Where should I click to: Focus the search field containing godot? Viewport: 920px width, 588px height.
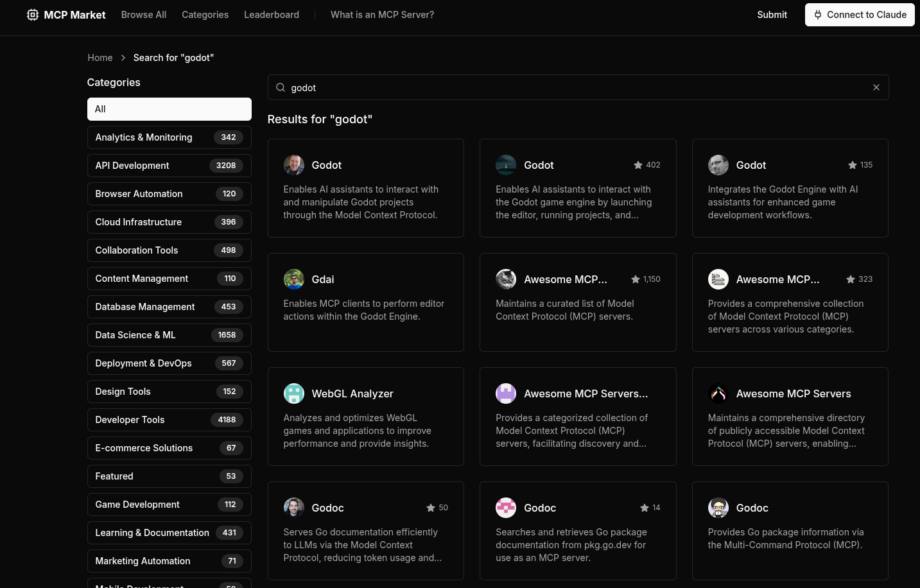click(578, 87)
